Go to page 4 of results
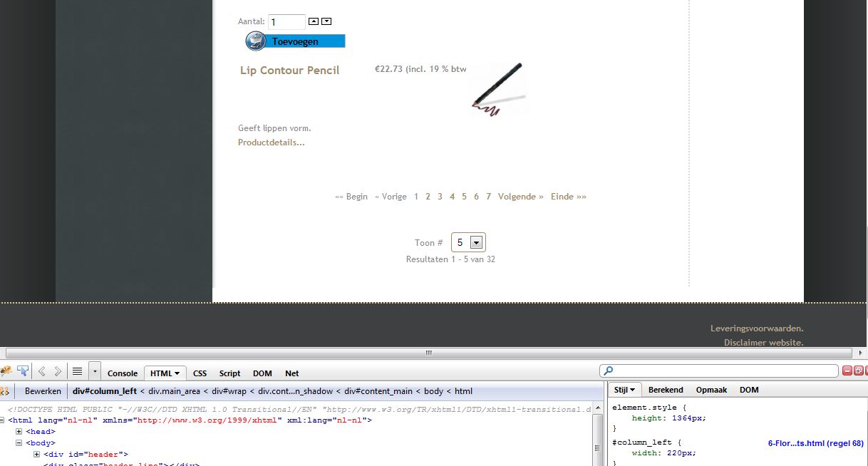868x466 pixels. click(452, 197)
